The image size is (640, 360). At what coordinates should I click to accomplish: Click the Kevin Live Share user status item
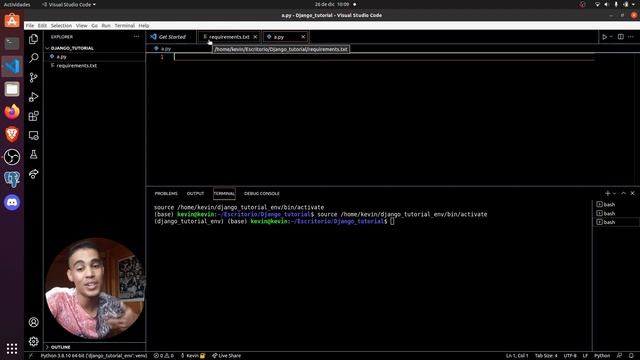point(193,356)
